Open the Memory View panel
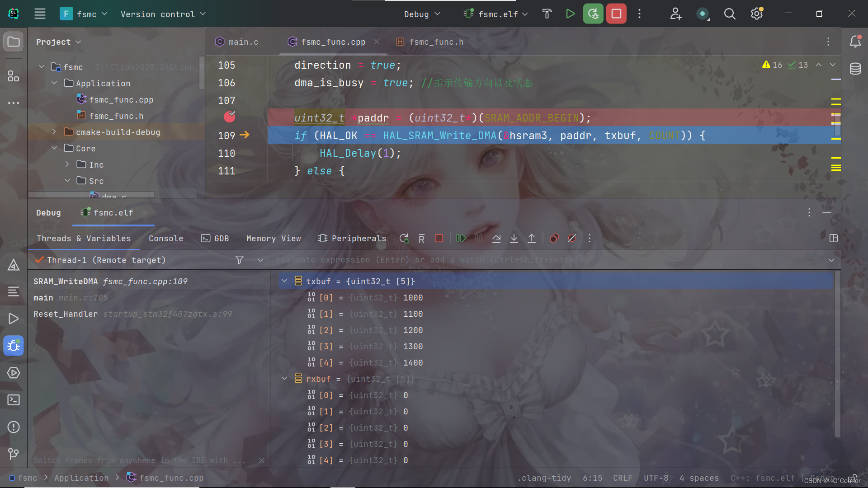This screenshot has height=488, width=868. 274,238
